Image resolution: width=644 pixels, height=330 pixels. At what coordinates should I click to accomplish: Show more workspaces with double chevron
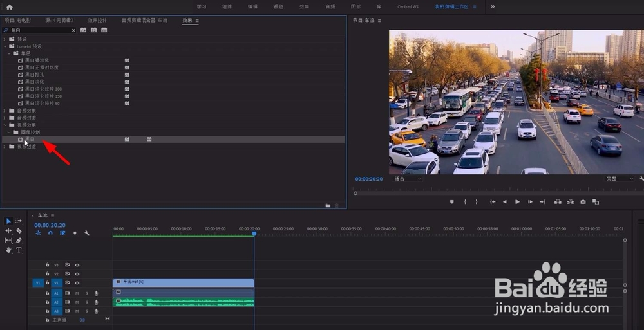(493, 6)
